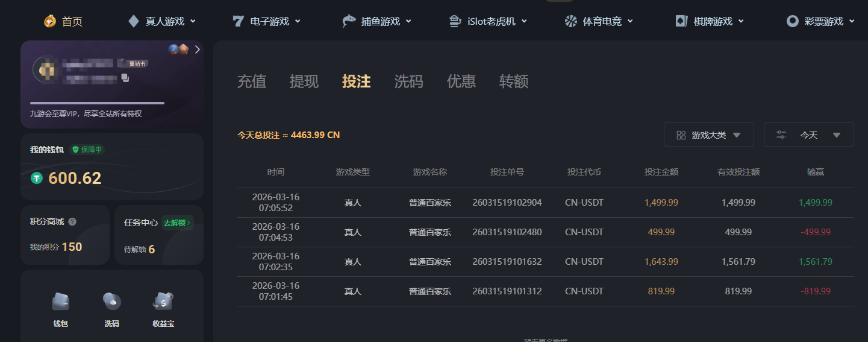Expand the 电子游戏 navigation menu

(x=267, y=22)
